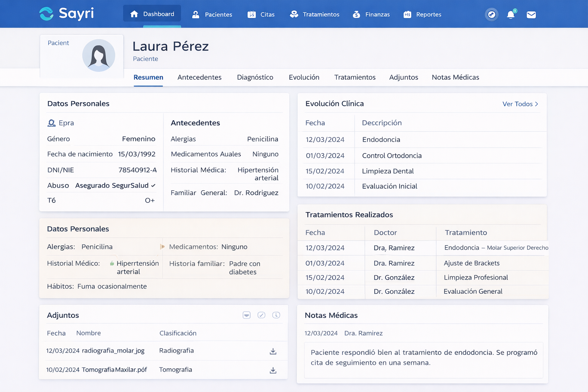The height and width of the screenshot is (392, 588).
Task: Switch to the Antecedentes tab
Action: click(x=199, y=77)
